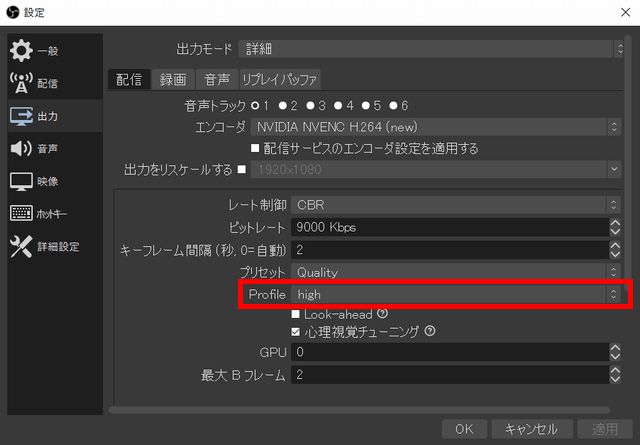Screen dimensions: 640x445
Task: Click the OBS logo in title bar
Action: click(x=13, y=12)
